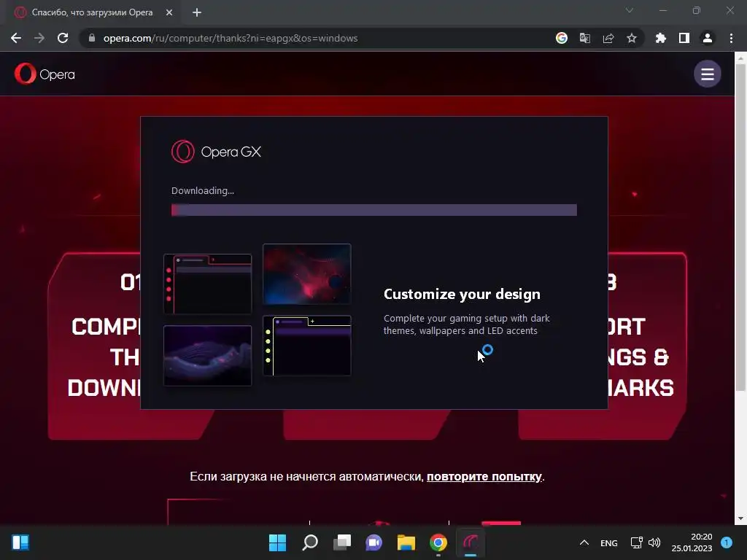747x560 pixels.
Task: Click the 'Downloading...' status text
Action: [203, 191]
